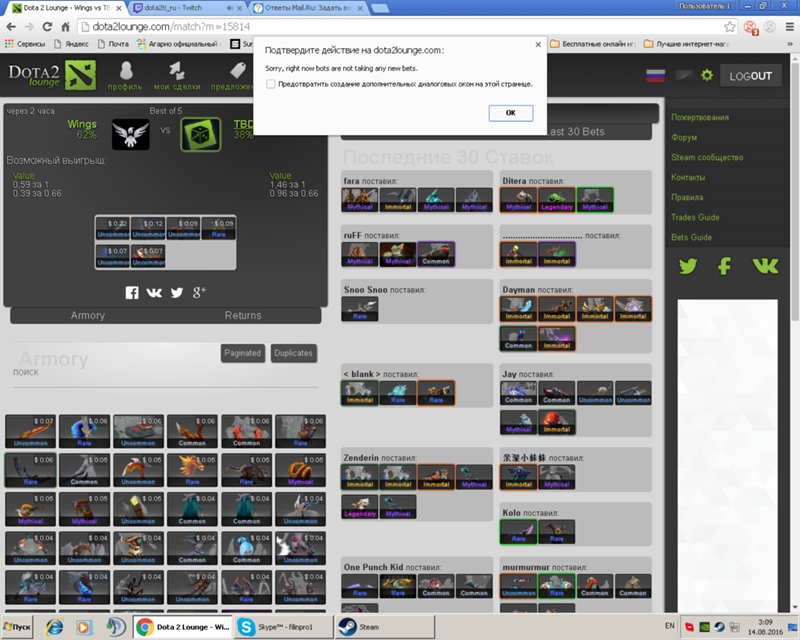This screenshot has width=800, height=640.
Task: Open Форум sidebar link
Action: (684, 137)
